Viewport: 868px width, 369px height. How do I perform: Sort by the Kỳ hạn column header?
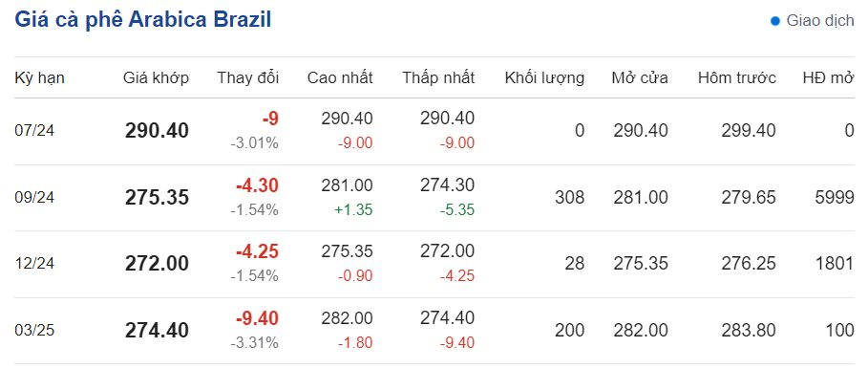pos(39,78)
